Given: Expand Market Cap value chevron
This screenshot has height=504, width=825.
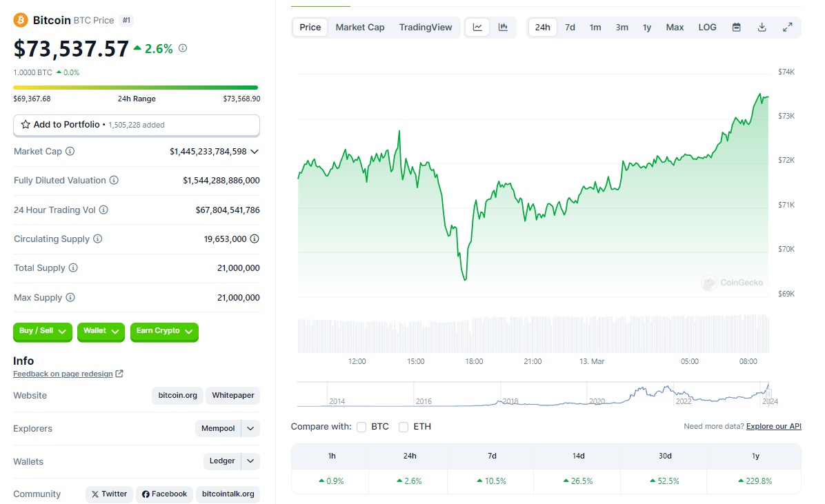Looking at the screenshot, I should [255, 152].
